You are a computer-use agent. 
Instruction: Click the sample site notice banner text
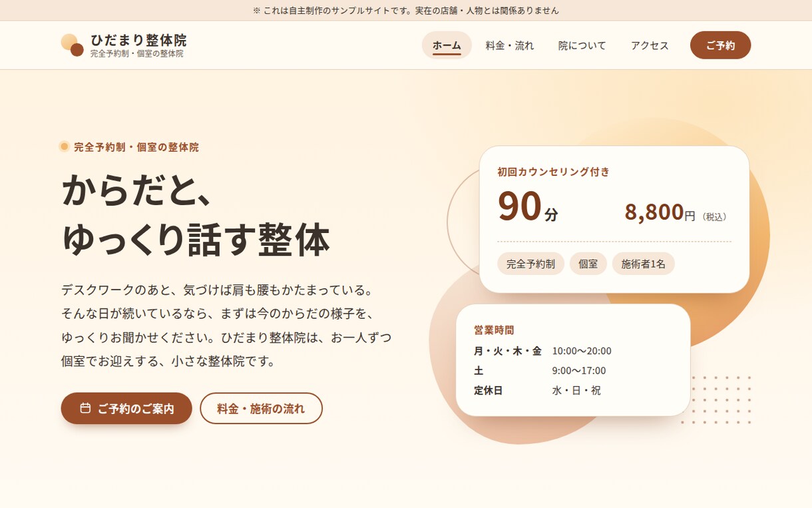point(406,11)
